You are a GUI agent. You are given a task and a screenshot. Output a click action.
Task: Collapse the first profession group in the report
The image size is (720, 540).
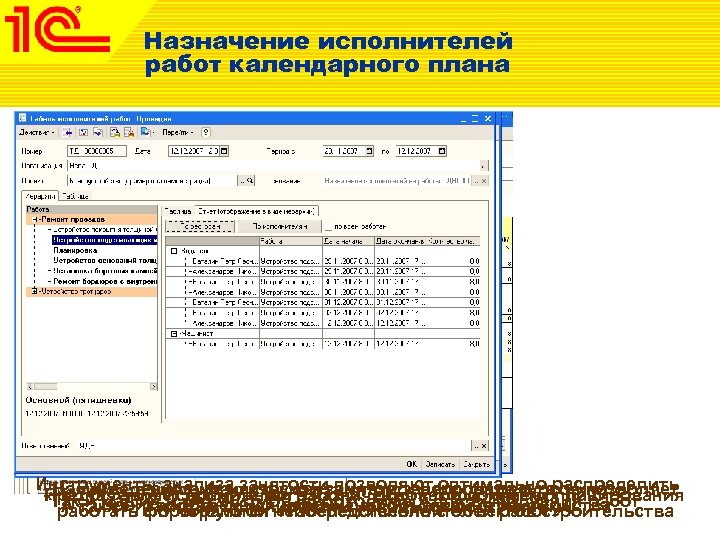[x=174, y=251]
